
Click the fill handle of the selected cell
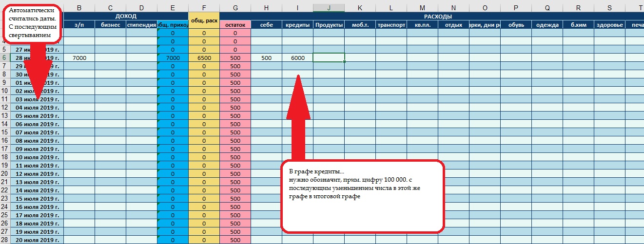[x=344, y=62]
